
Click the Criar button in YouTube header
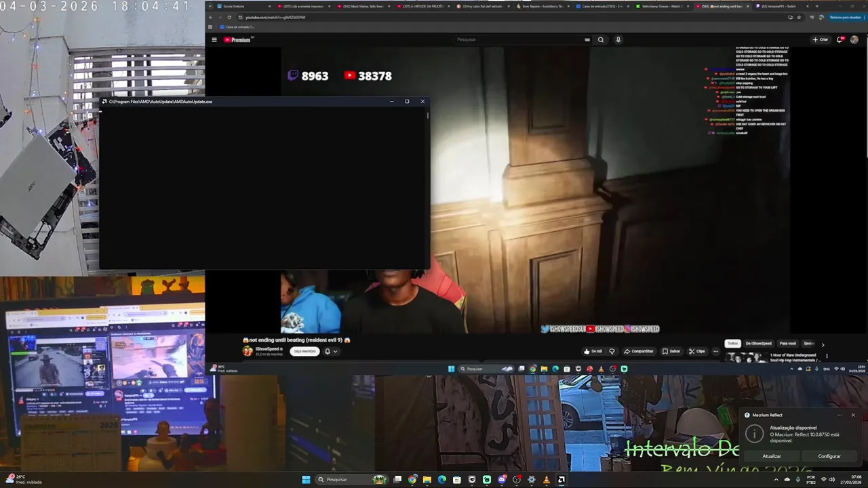pos(821,40)
